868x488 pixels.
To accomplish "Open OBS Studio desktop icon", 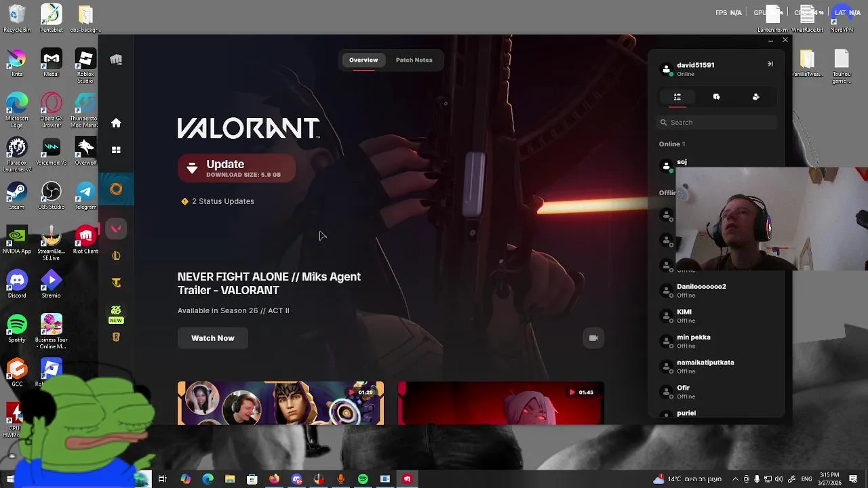I will click(x=52, y=196).
